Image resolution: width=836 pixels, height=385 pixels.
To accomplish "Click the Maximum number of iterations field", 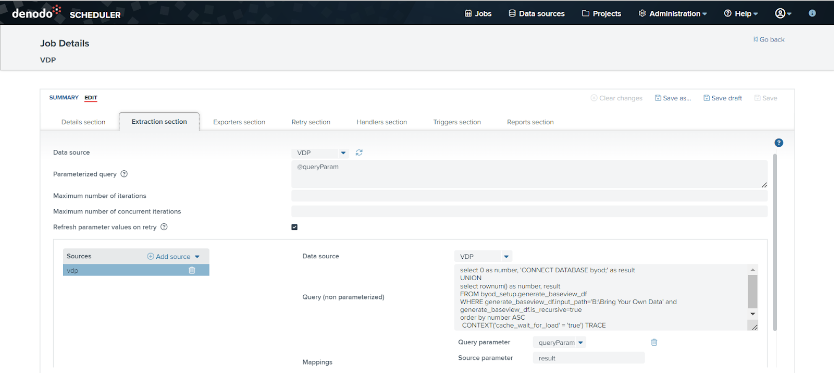I will [529, 196].
